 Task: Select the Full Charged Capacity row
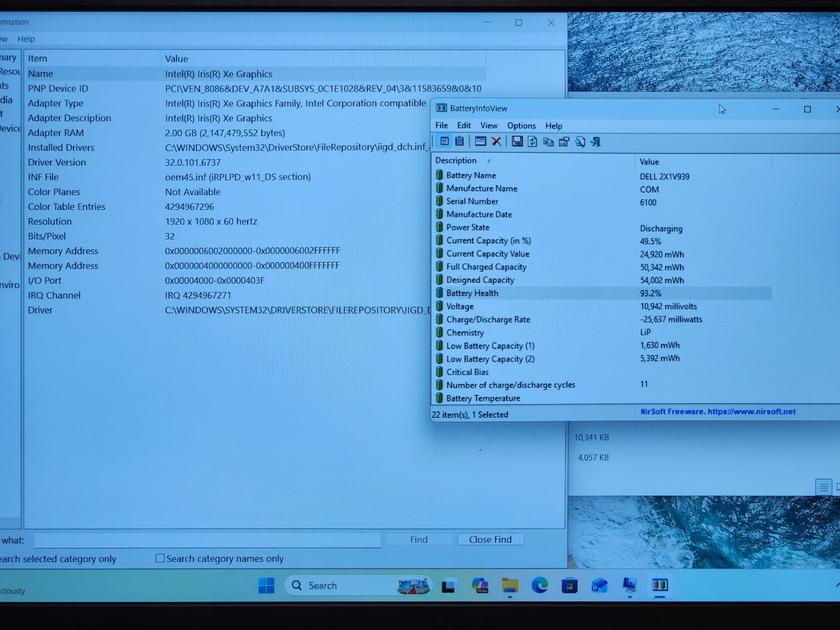603,267
